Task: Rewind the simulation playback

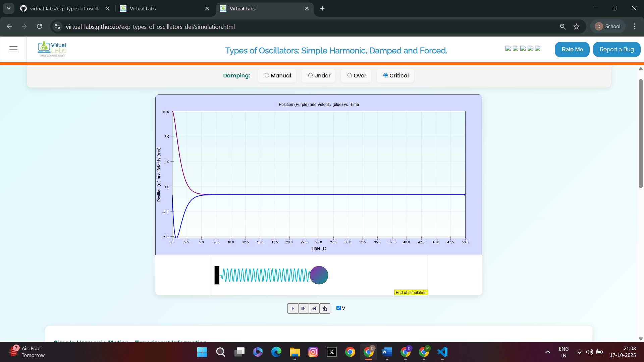Action: coord(314,308)
